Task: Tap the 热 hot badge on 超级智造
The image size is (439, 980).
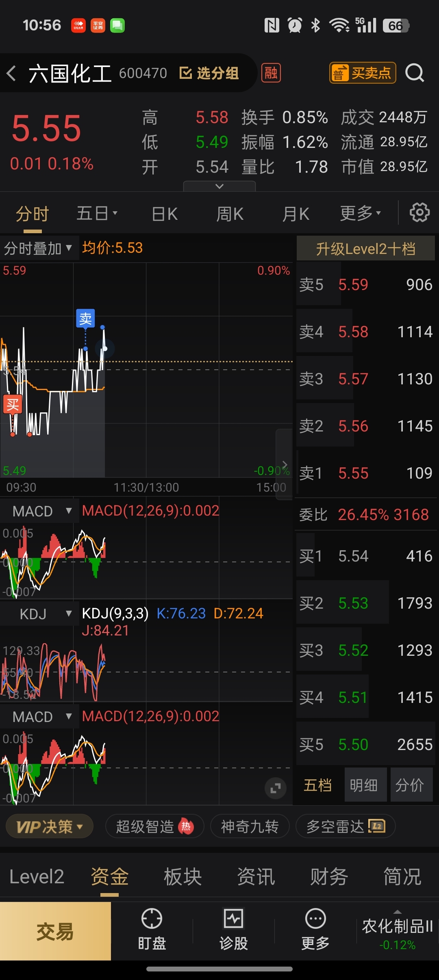Action: tap(186, 826)
